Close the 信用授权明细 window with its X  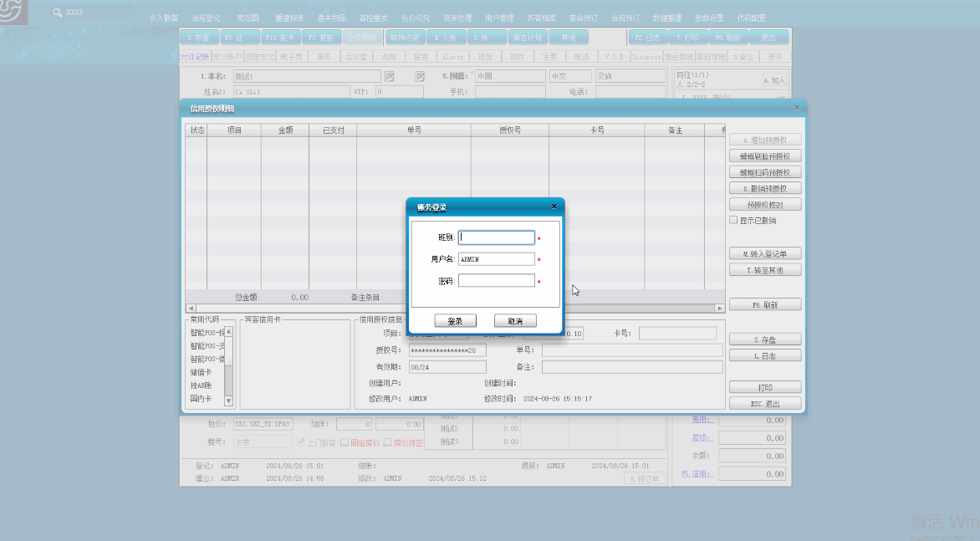click(796, 108)
